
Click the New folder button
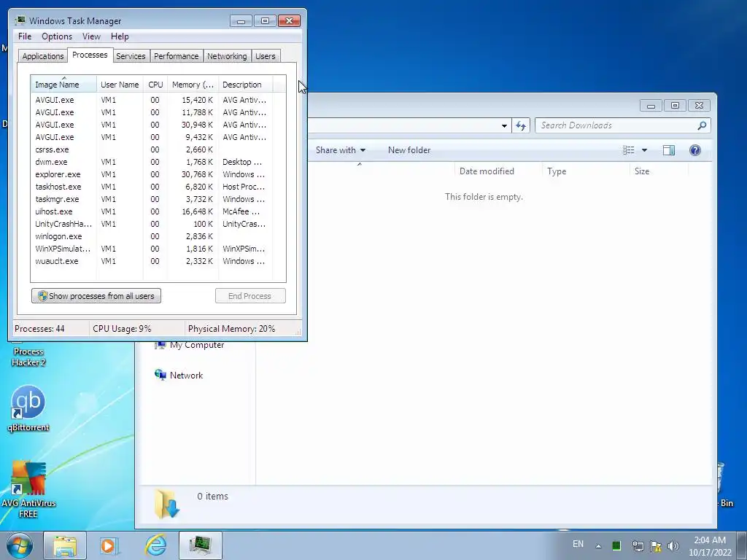[x=409, y=150]
